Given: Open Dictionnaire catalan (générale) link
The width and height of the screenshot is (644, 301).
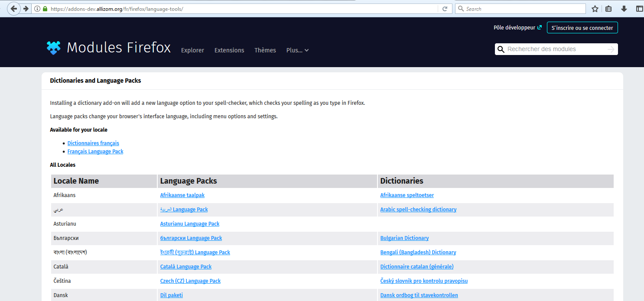Looking at the screenshot, I should [x=417, y=266].
